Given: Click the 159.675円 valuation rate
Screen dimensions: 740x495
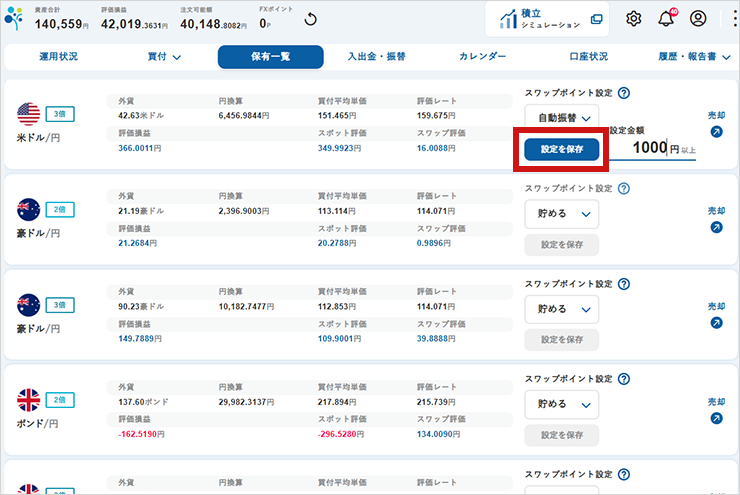Looking at the screenshot, I should click(436, 116).
